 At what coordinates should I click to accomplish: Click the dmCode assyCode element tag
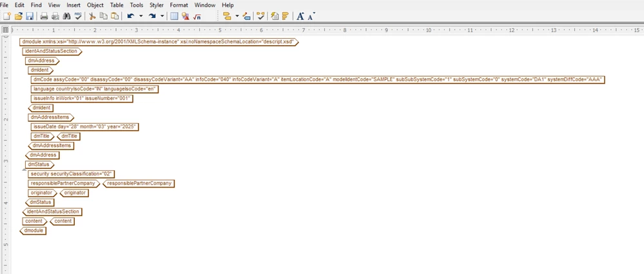click(317, 80)
